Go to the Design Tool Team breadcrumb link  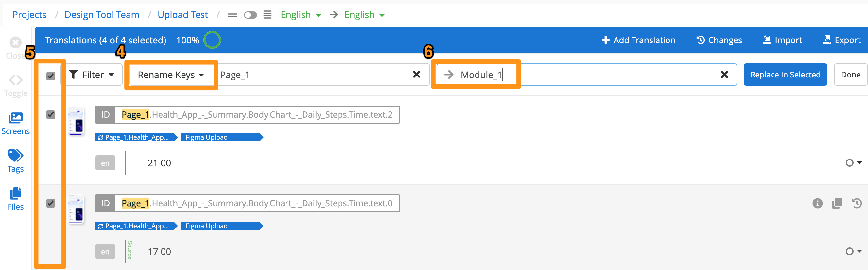(102, 15)
